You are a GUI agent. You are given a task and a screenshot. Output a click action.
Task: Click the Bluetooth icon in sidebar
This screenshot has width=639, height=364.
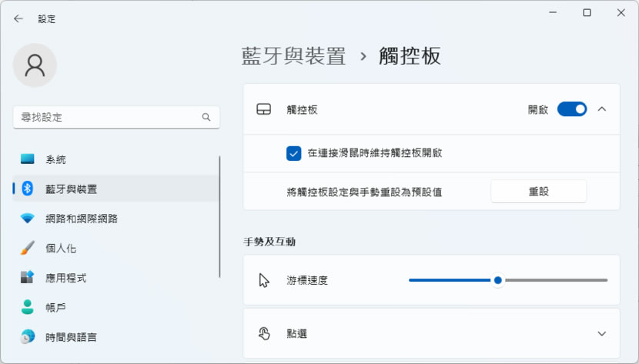point(28,189)
